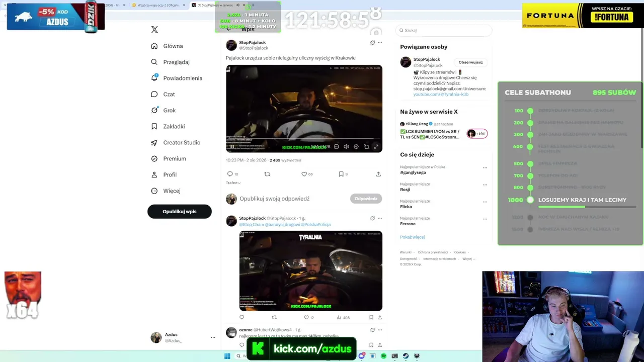The image size is (644, 362).
Task: Repost the main StopPajalock post
Action: [267, 174]
